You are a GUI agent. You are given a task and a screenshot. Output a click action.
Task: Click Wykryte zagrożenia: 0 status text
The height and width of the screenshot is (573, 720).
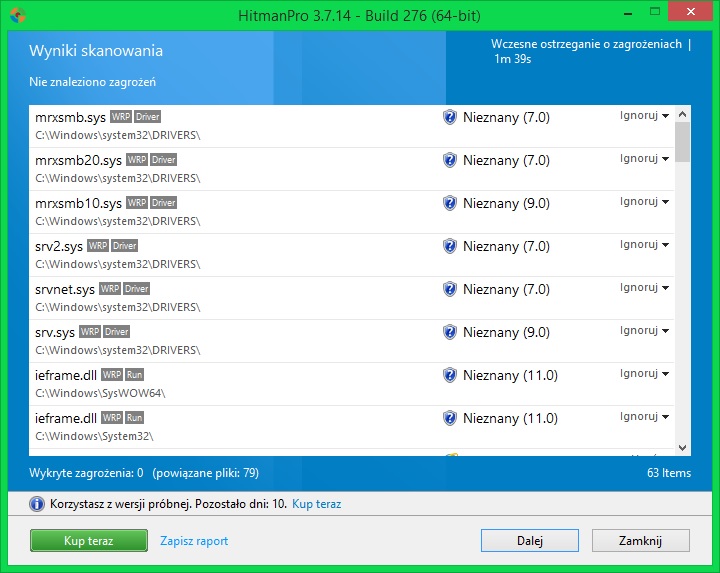[x=86, y=473]
